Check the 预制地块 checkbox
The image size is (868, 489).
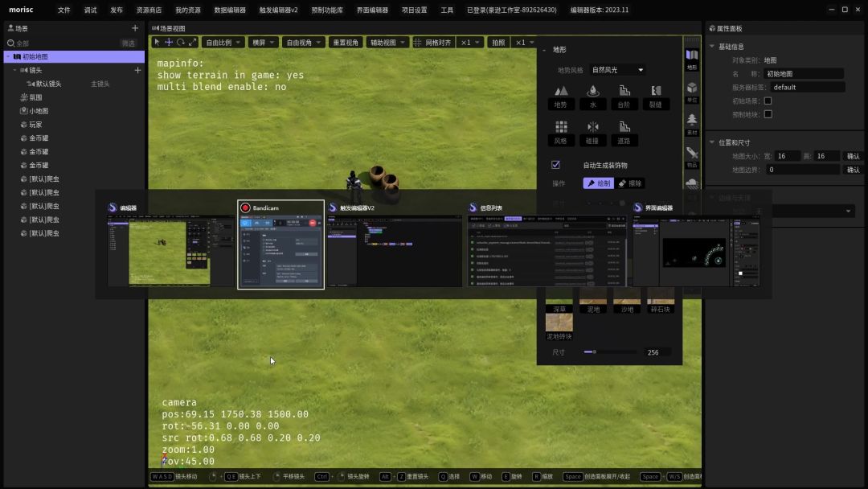pos(768,114)
